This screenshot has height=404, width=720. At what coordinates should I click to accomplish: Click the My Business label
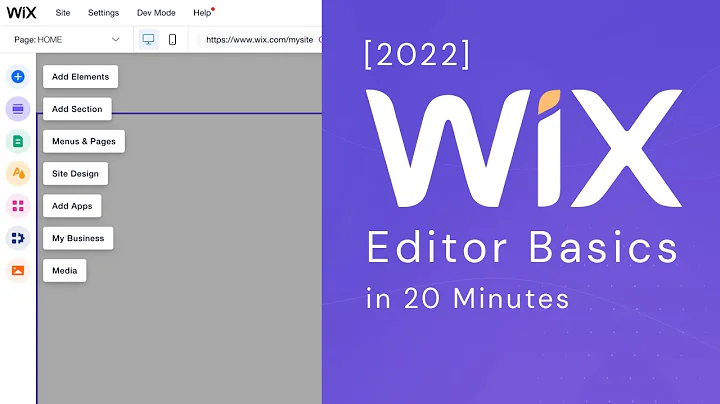click(78, 238)
